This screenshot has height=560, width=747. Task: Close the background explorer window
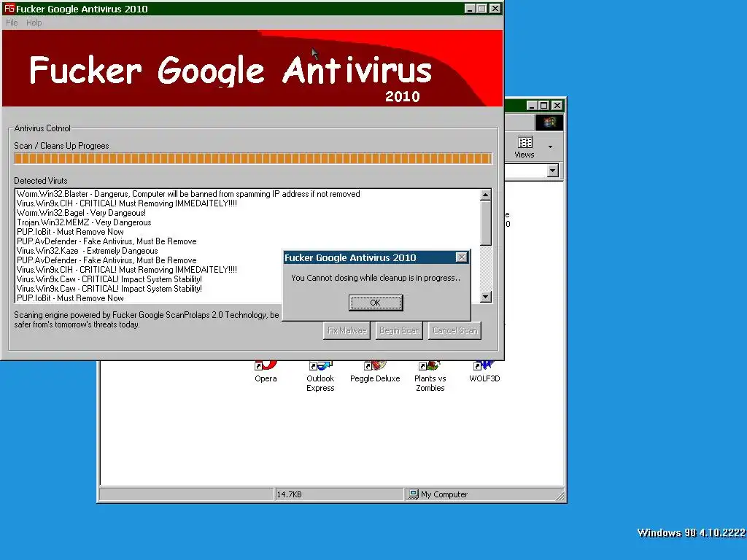click(557, 105)
